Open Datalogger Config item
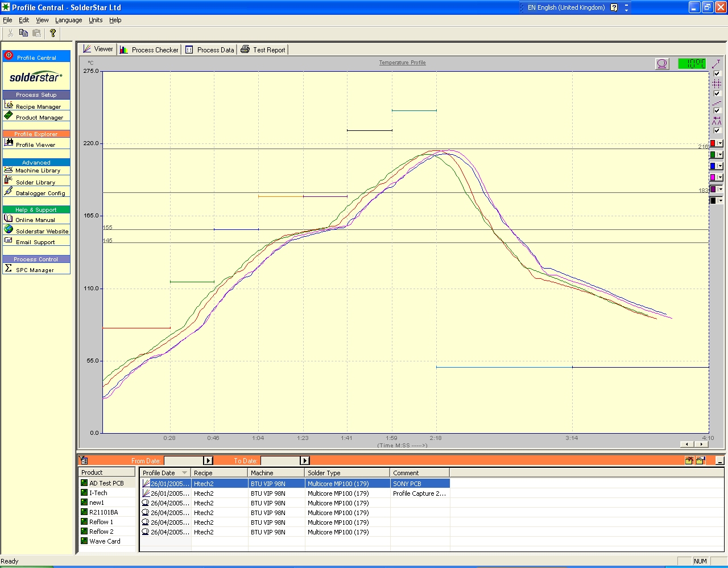 (36, 192)
